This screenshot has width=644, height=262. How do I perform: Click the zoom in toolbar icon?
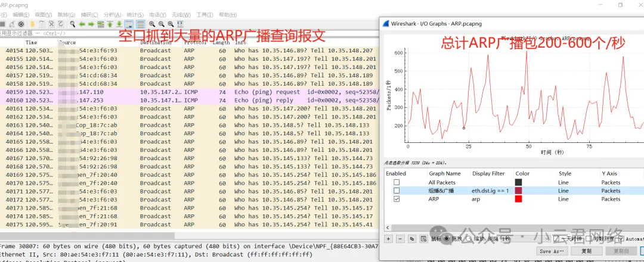click(x=151, y=24)
